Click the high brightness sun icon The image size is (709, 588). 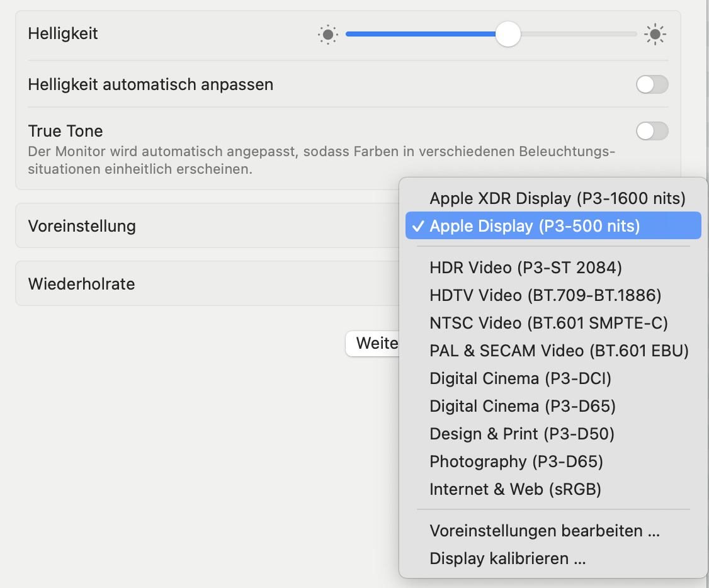pyautogui.click(x=655, y=35)
